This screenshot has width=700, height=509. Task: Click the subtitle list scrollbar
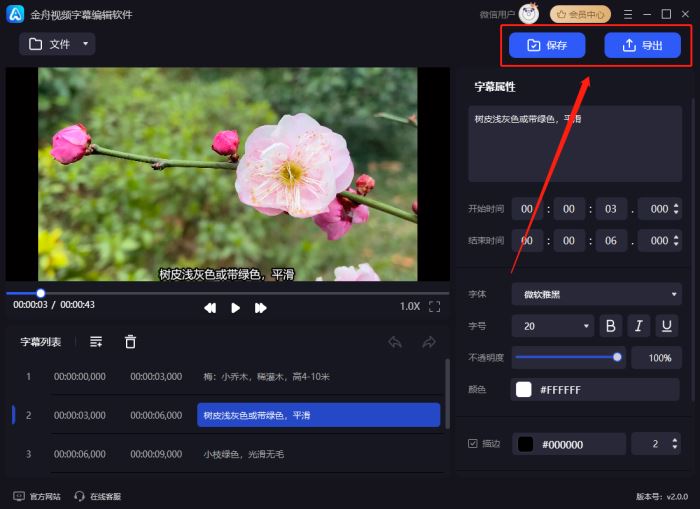(x=447, y=393)
